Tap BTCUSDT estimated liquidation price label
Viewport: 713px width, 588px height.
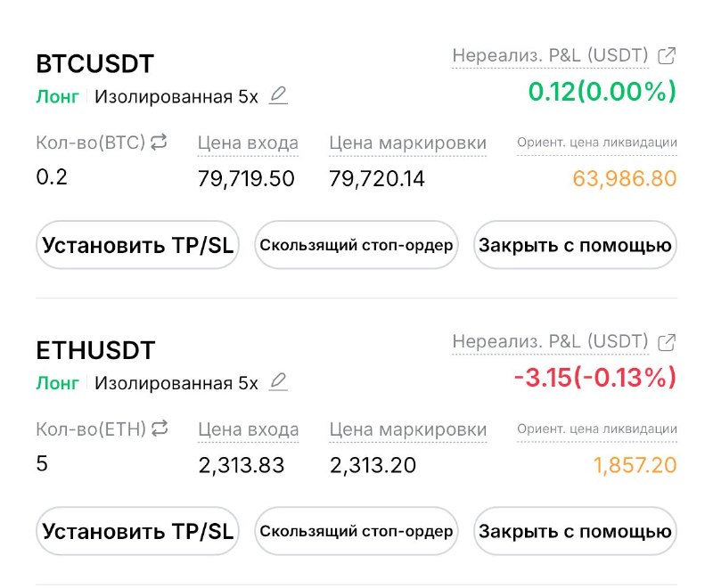597,143
